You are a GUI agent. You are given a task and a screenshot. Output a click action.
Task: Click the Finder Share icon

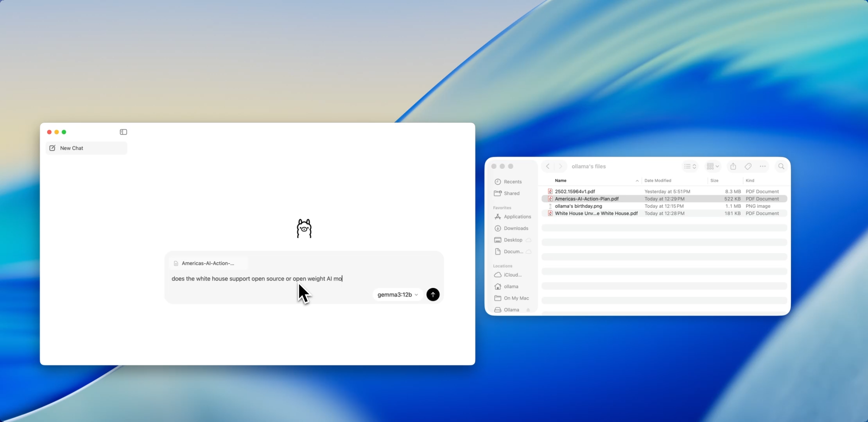click(733, 166)
